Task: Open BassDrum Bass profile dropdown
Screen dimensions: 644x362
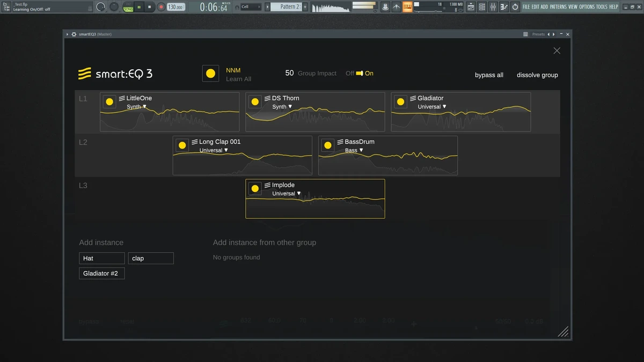Action: point(354,150)
